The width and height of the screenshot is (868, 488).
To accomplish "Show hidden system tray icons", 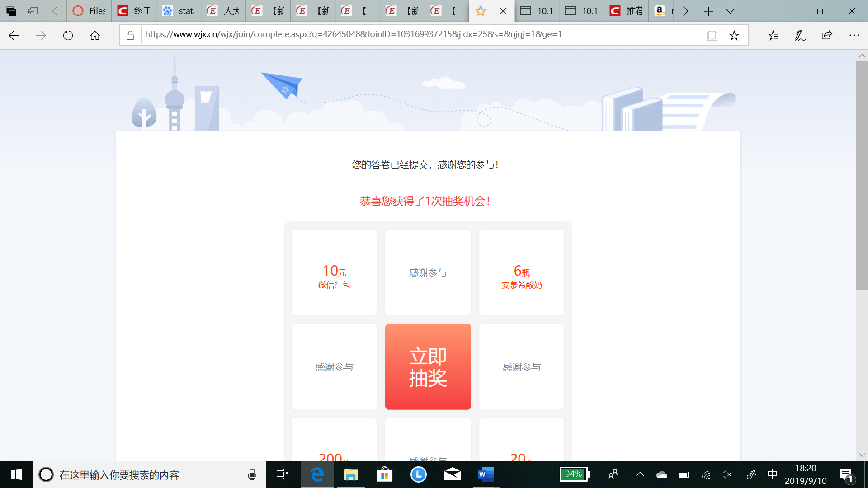I will (640, 474).
